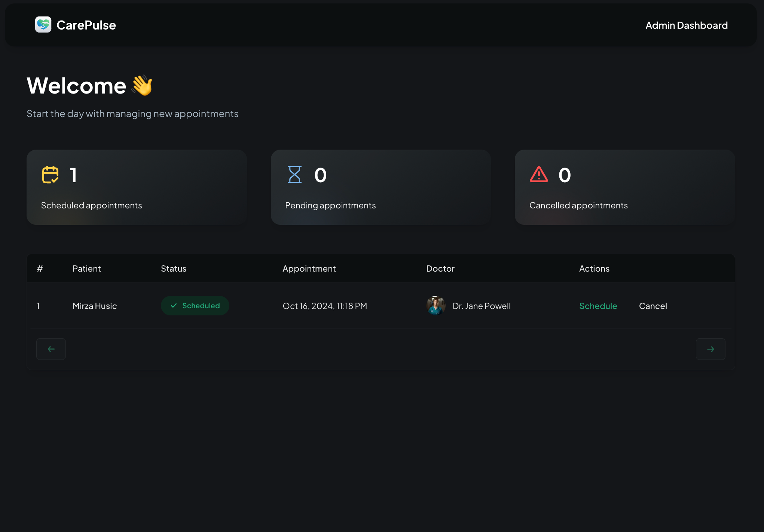Click the right arrow pagination icon

(710, 349)
